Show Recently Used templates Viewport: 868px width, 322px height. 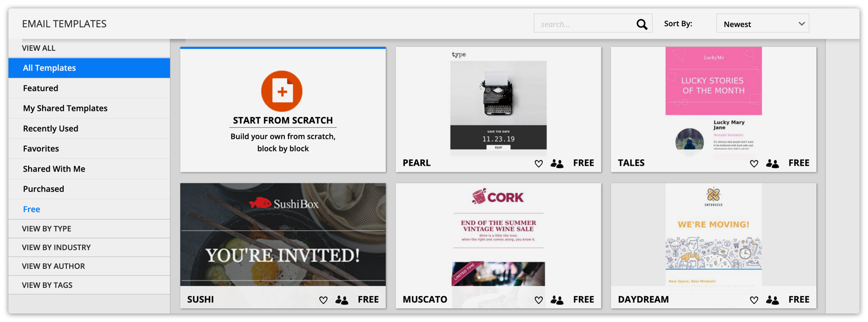click(x=89, y=128)
